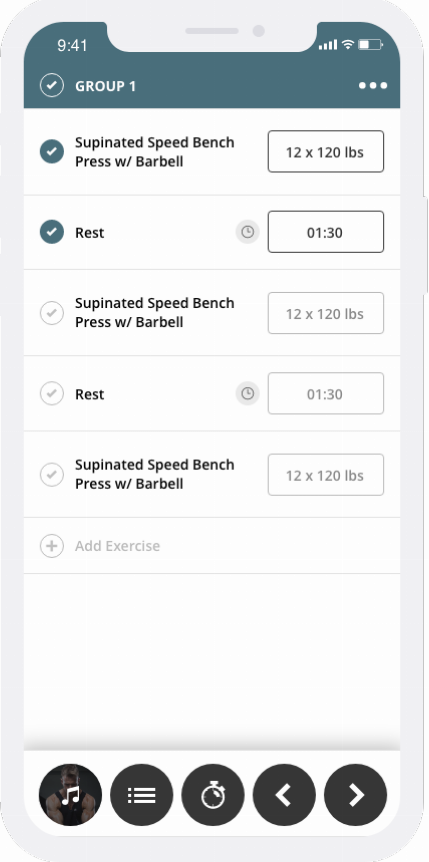Go to next group arrow
The height and width of the screenshot is (862, 429).
click(355, 794)
